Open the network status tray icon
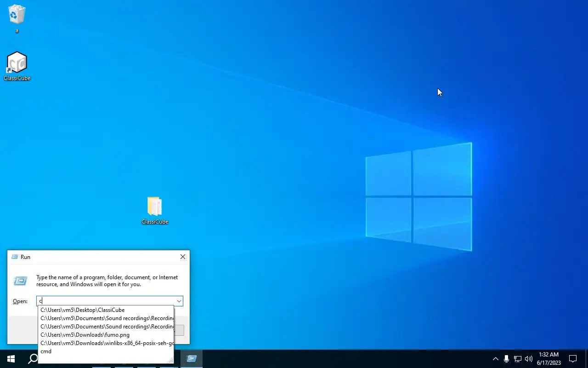 (518, 359)
